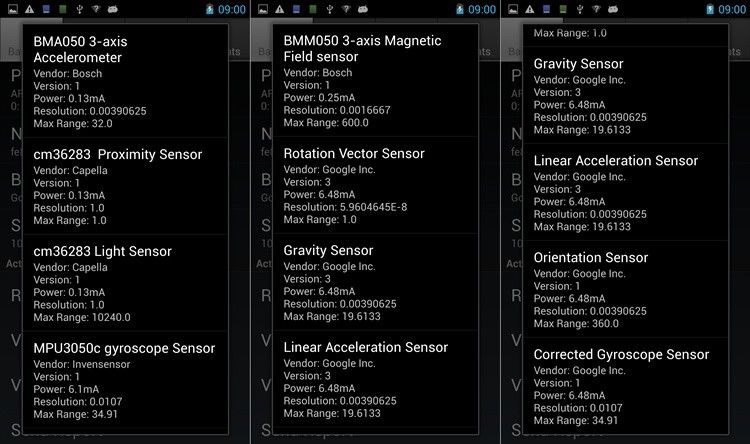
Task: Select the BMA050 3-axis Accelerometer entry
Action: [x=125, y=81]
